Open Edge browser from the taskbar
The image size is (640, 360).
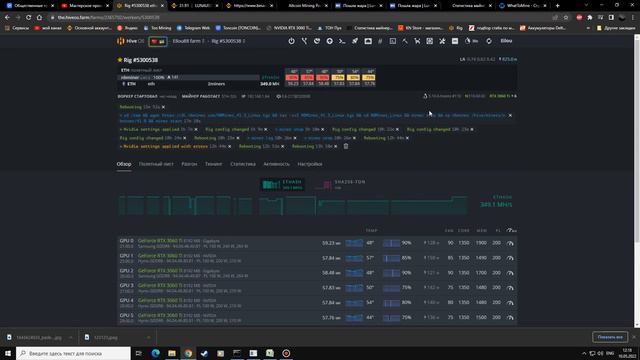(156, 353)
